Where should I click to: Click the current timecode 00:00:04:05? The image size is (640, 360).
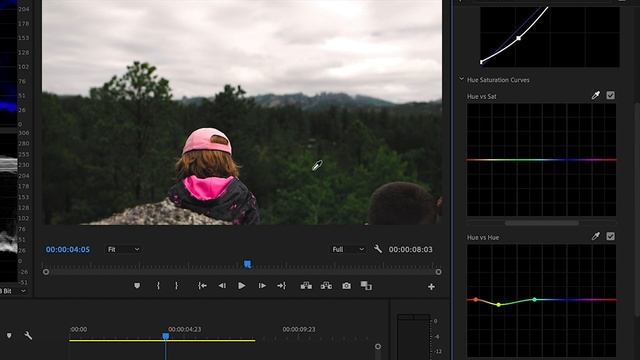click(68, 249)
